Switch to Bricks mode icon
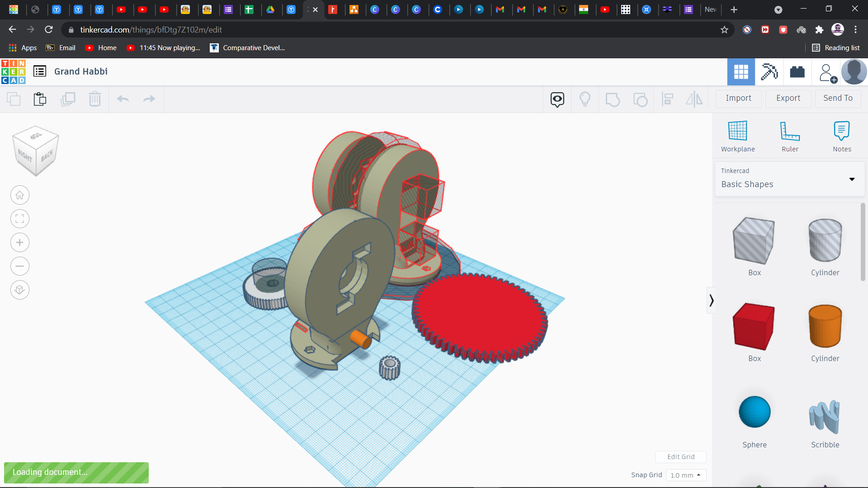 coord(797,72)
